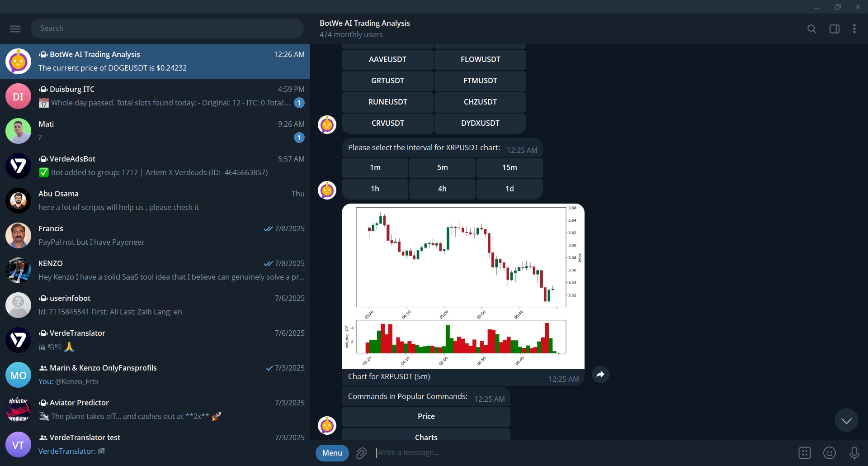Open Aviator Predictor chat
The image size is (868, 466).
pos(155,410)
